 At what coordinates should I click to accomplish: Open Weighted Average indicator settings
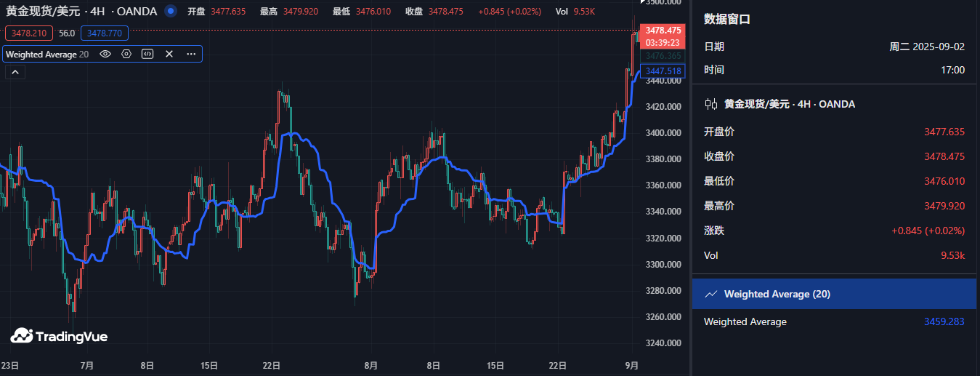126,54
